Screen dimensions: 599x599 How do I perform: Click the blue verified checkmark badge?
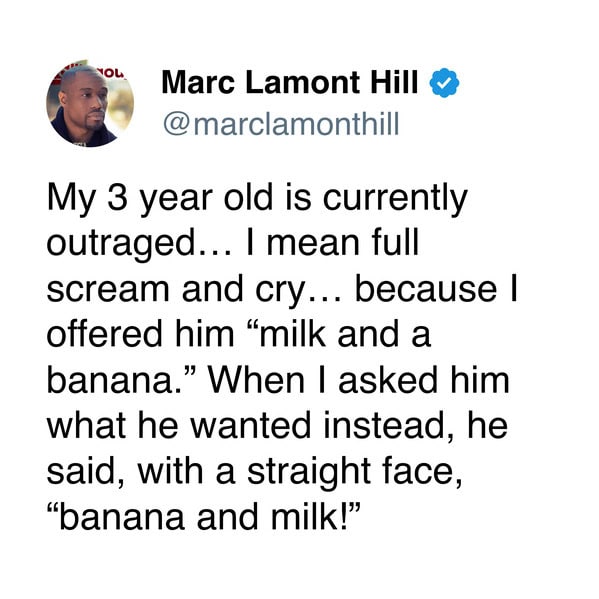444,83
